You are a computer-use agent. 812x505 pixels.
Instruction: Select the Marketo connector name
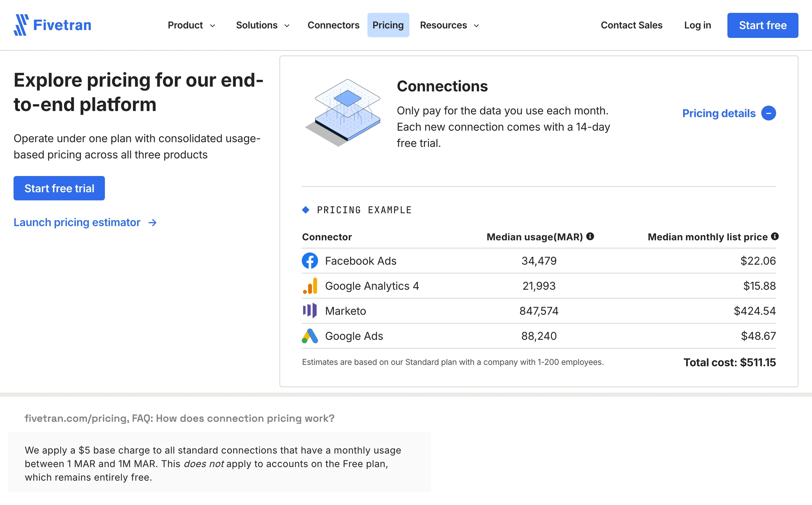click(345, 311)
